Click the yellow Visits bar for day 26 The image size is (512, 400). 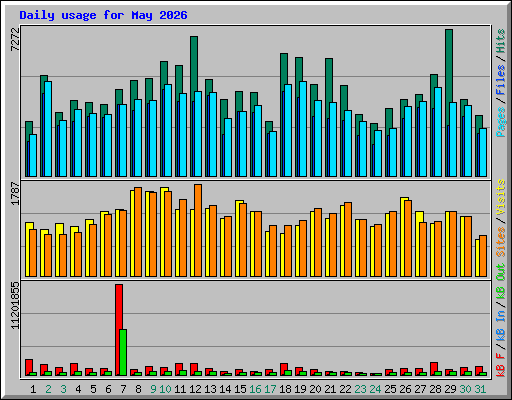click(x=403, y=237)
